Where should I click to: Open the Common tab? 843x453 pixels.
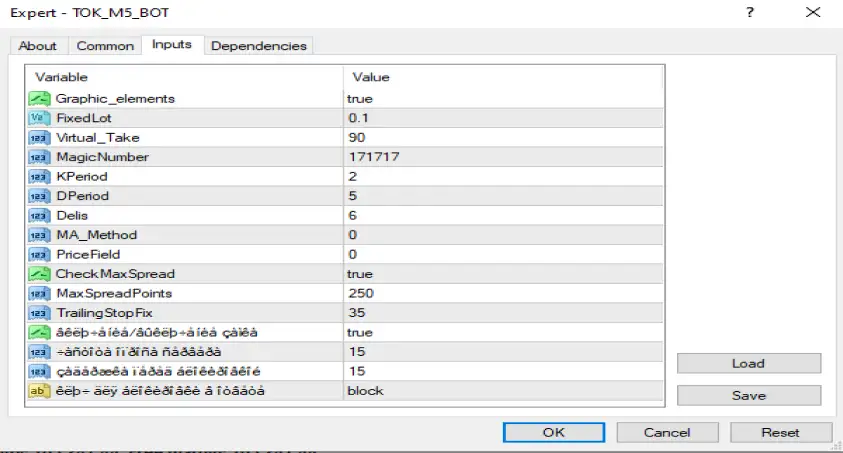105,46
